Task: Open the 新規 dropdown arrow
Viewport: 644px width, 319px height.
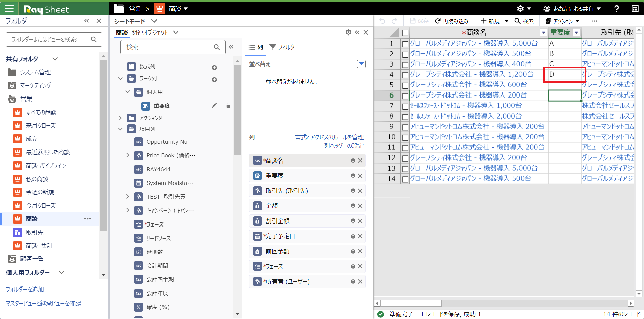Action: pyautogui.click(x=507, y=21)
